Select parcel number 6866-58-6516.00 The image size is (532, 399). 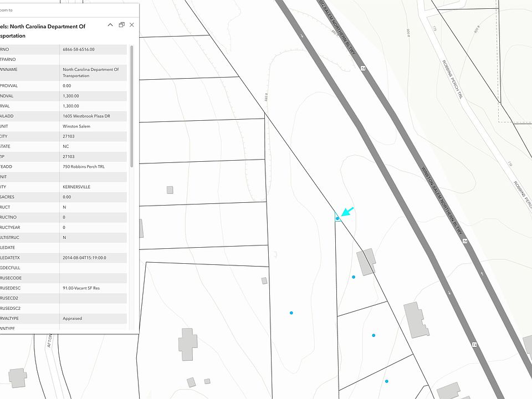point(79,49)
